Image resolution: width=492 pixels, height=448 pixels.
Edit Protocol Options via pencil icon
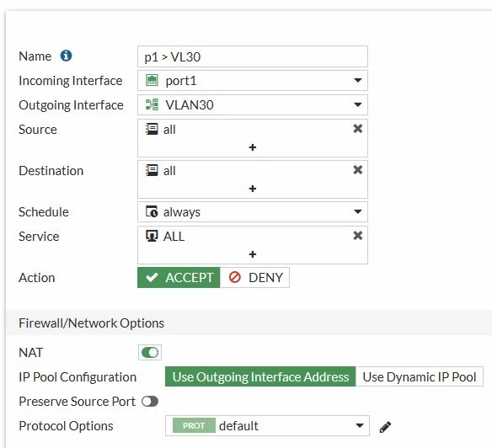click(385, 427)
